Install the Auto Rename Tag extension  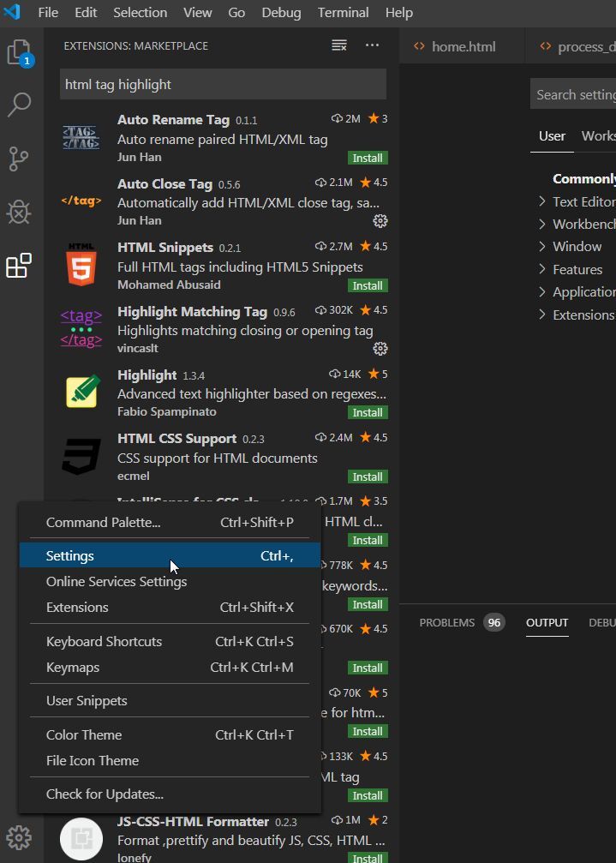(368, 158)
